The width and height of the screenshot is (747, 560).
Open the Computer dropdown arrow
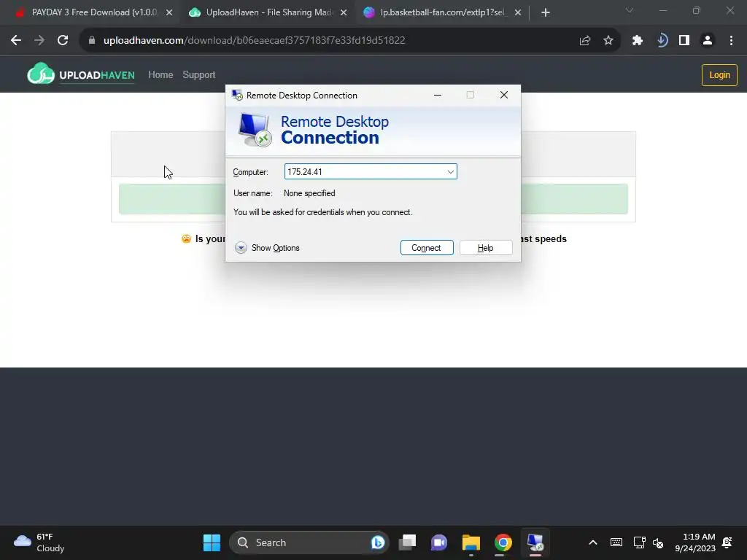click(x=450, y=172)
